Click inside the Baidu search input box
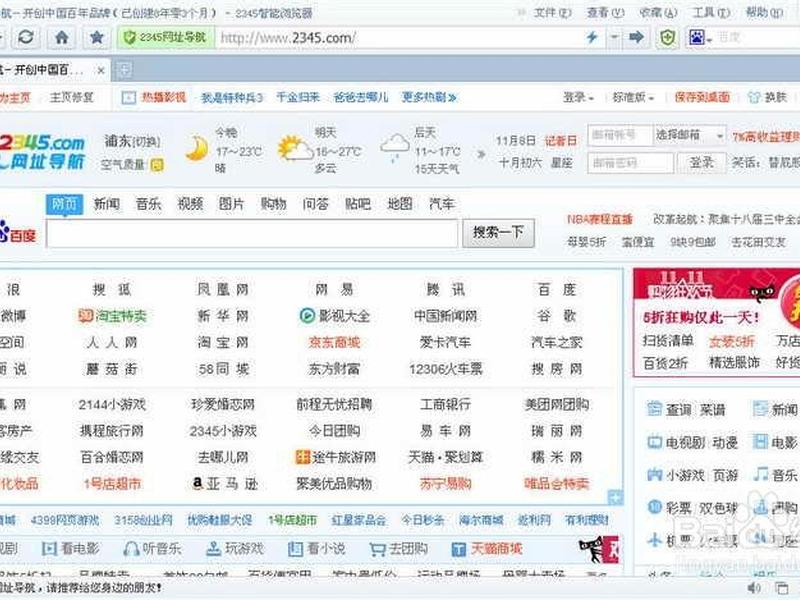Image resolution: width=800 pixels, height=600 pixels. 252,234
